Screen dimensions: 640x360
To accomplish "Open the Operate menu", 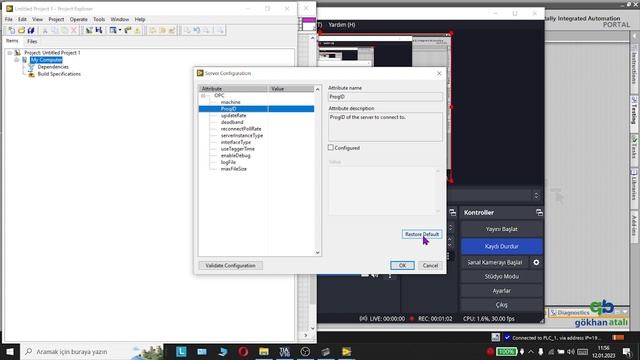I will (78, 19).
